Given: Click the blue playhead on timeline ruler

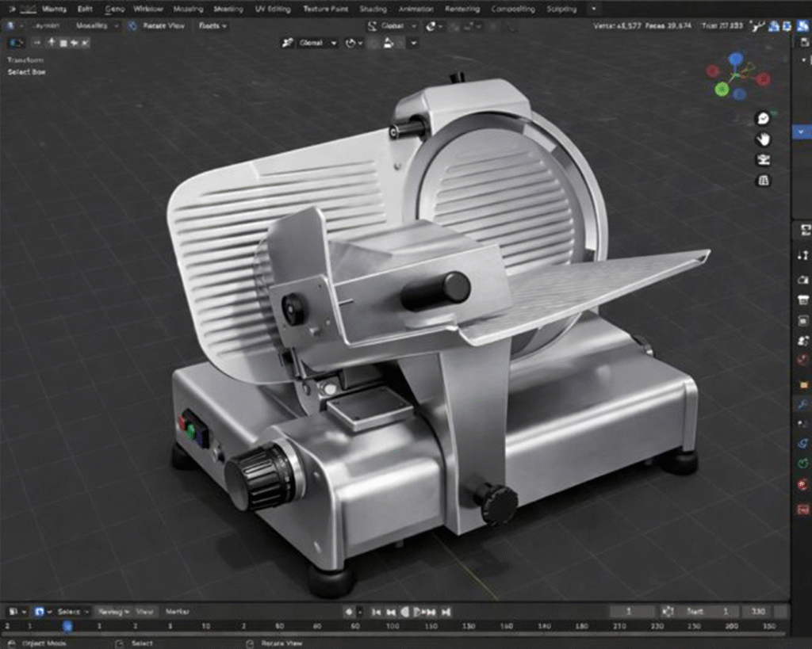Looking at the screenshot, I should point(67,626).
